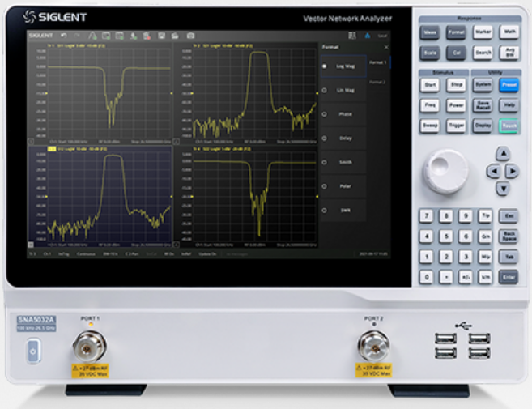Image resolution: width=532 pixels, height=409 pixels.
Task: Switch to the Format 1 tab
Action: click(x=378, y=62)
